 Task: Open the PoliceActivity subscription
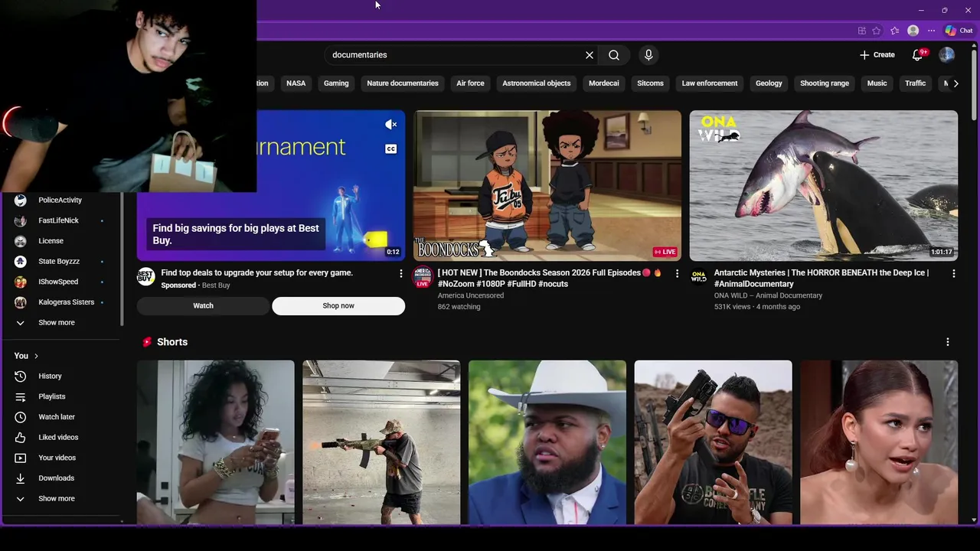pyautogui.click(x=61, y=201)
